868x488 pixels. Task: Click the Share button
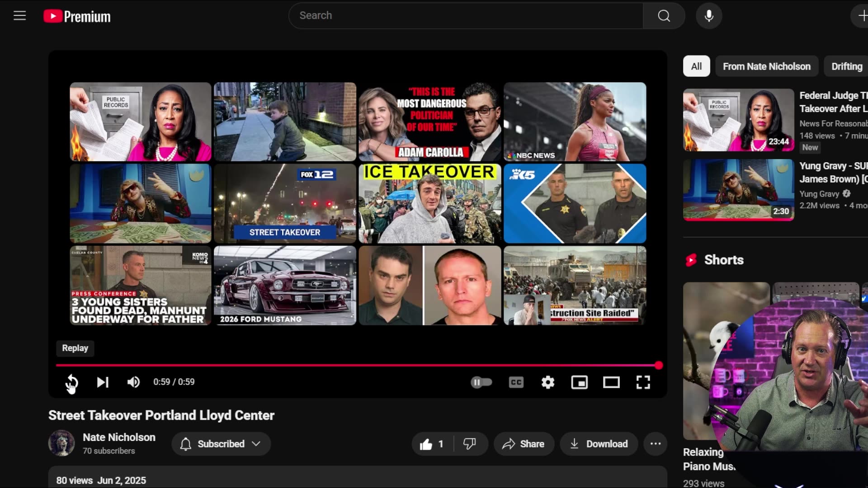coord(524,444)
